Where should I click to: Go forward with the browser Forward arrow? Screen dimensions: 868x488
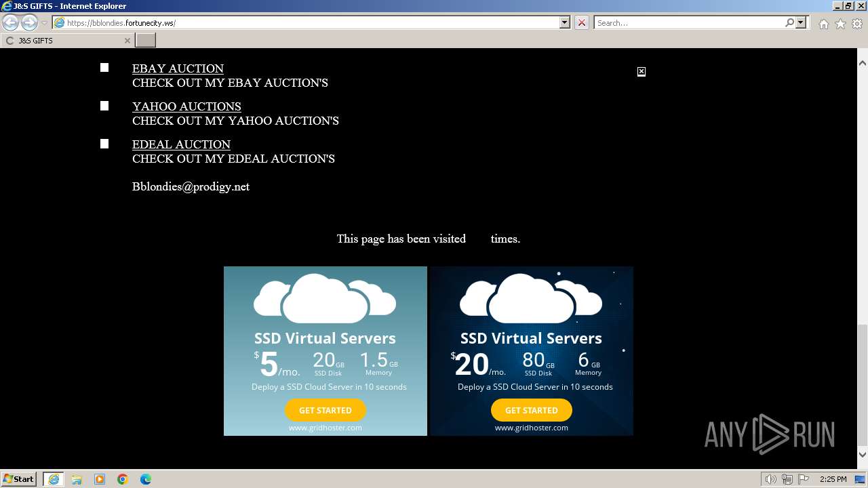(29, 23)
